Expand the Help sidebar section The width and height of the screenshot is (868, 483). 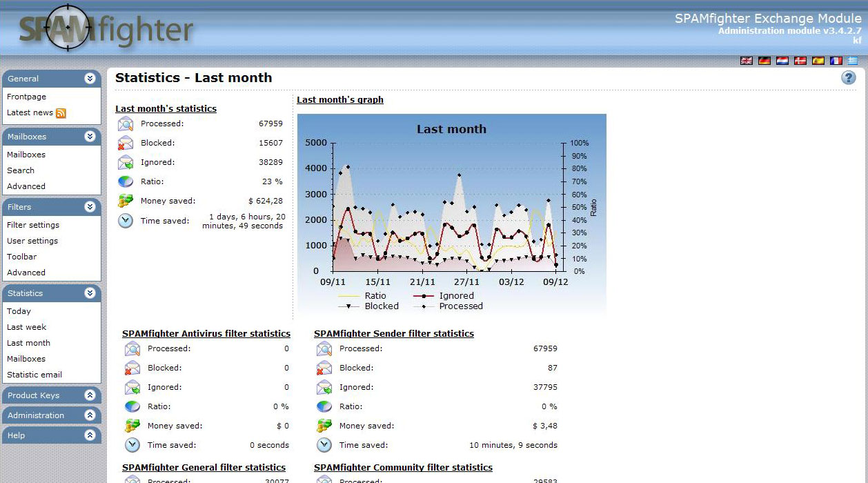click(90, 435)
